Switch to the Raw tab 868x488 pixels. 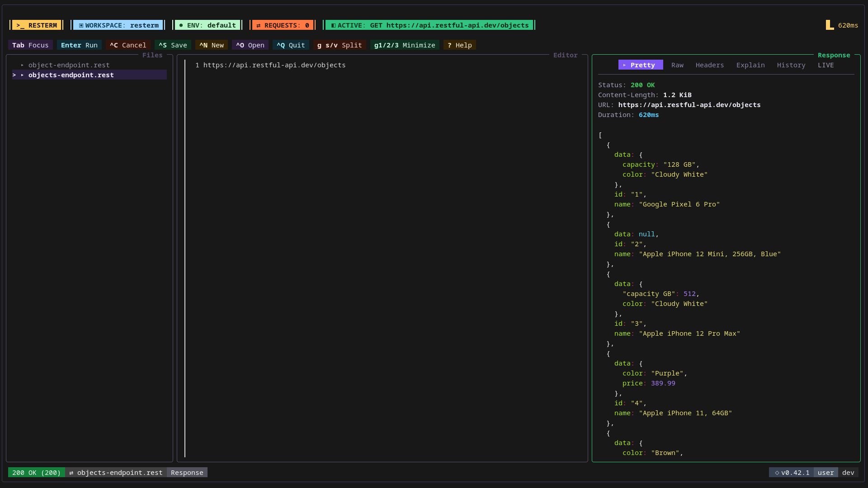click(677, 65)
